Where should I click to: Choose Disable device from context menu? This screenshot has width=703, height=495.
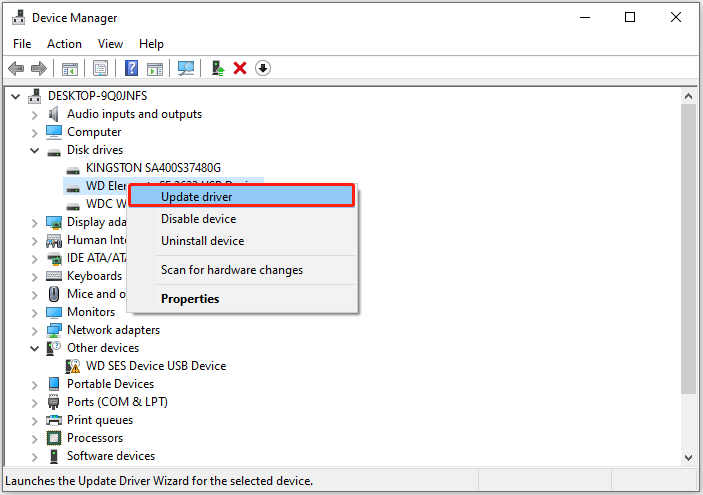click(x=242, y=219)
